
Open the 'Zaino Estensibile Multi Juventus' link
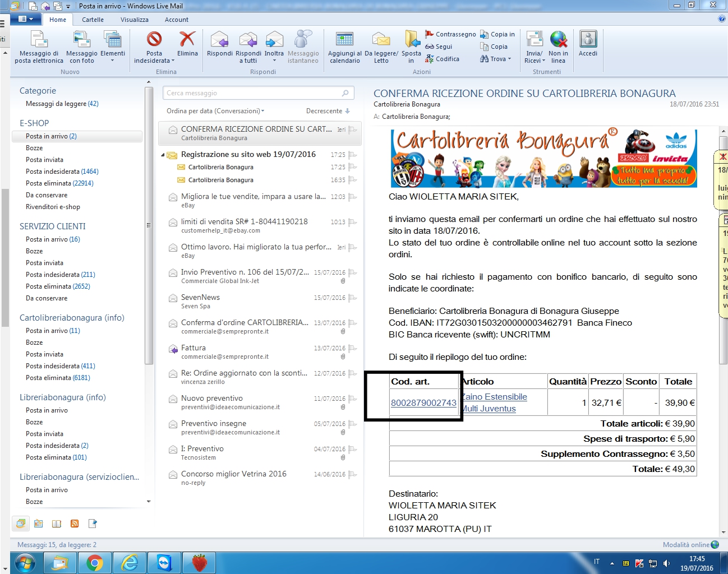click(494, 403)
